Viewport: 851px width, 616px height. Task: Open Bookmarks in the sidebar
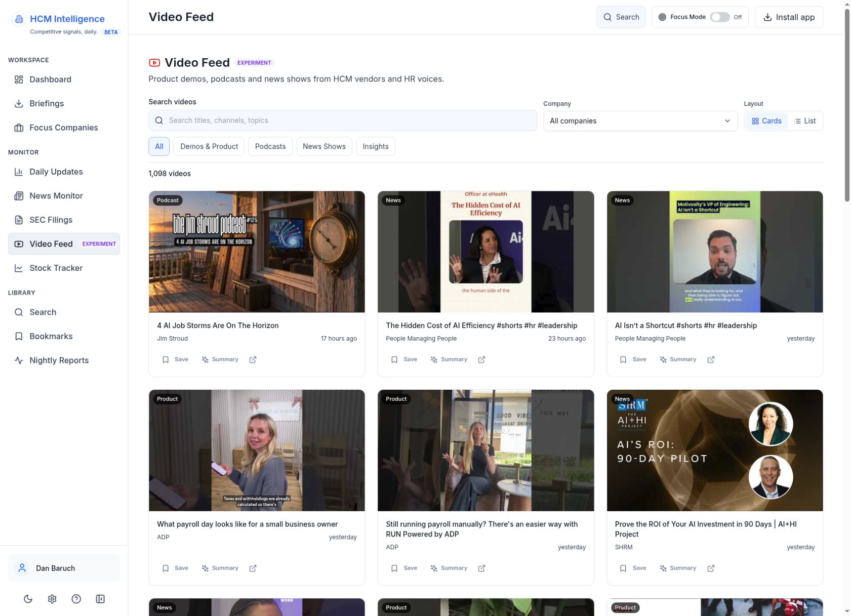coord(64,336)
